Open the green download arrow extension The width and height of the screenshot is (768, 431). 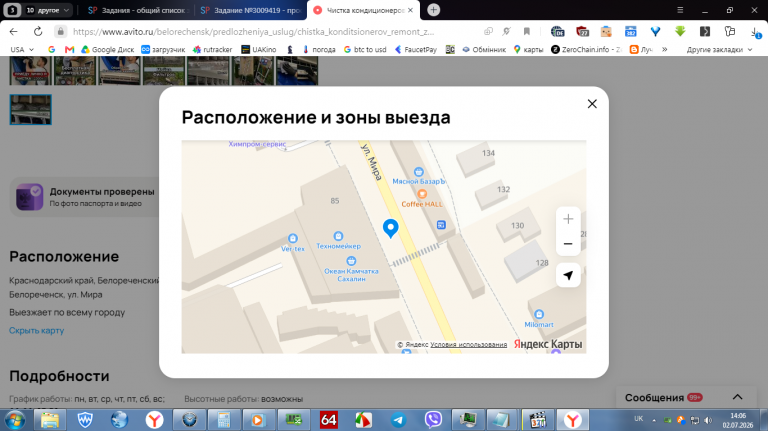(x=680, y=31)
